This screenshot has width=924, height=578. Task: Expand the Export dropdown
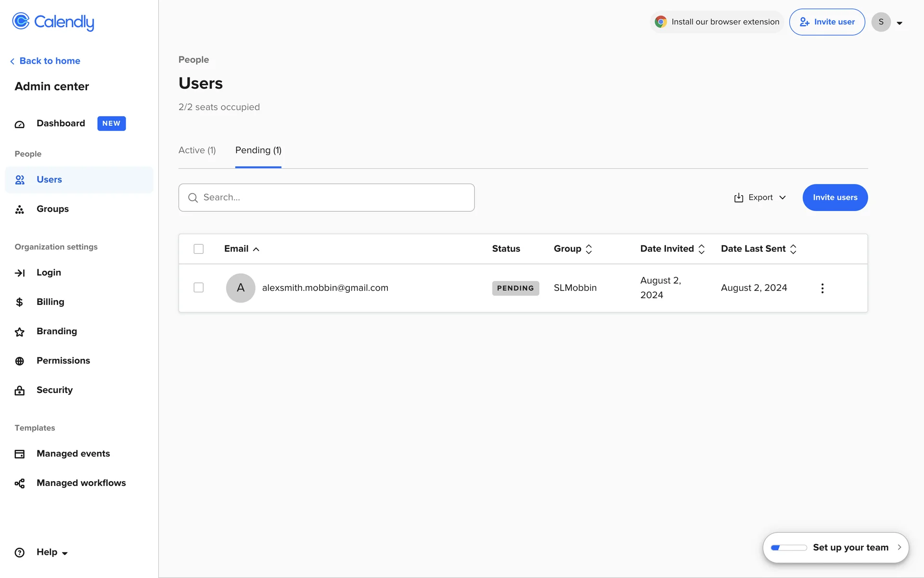760,197
